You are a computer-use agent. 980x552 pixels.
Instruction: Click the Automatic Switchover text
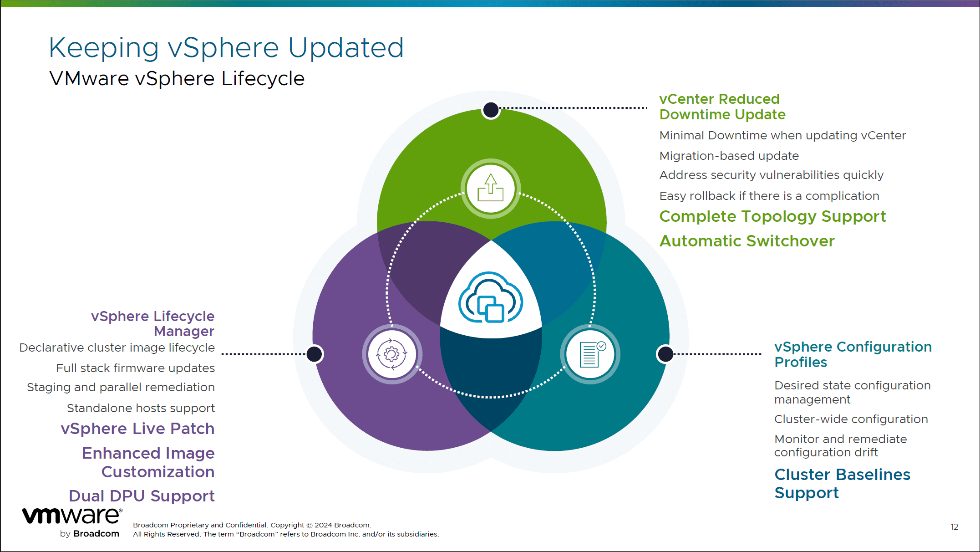pyautogui.click(x=747, y=241)
